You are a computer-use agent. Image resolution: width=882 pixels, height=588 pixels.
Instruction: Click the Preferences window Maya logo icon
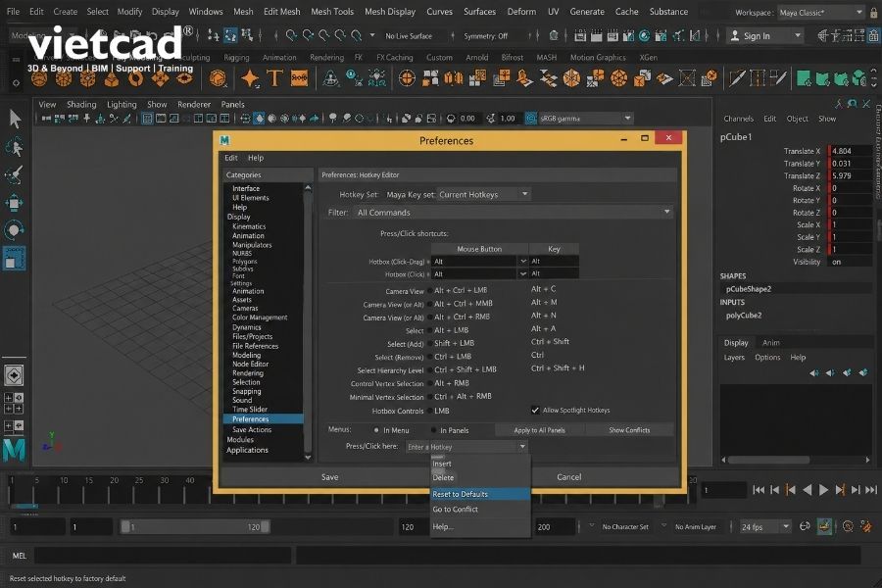click(225, 140)
